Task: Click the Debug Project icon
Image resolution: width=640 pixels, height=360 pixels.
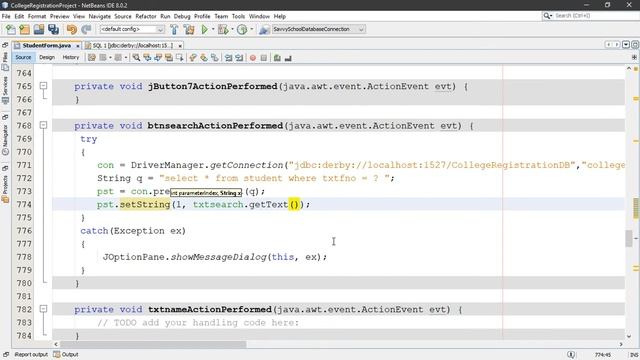Action: click(223, 29)
